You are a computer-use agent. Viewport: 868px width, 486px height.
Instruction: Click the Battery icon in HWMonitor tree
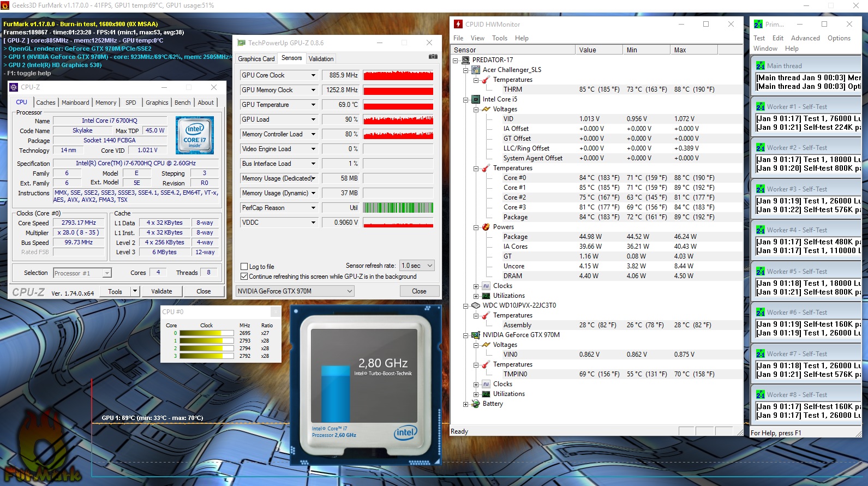(476, 404)
